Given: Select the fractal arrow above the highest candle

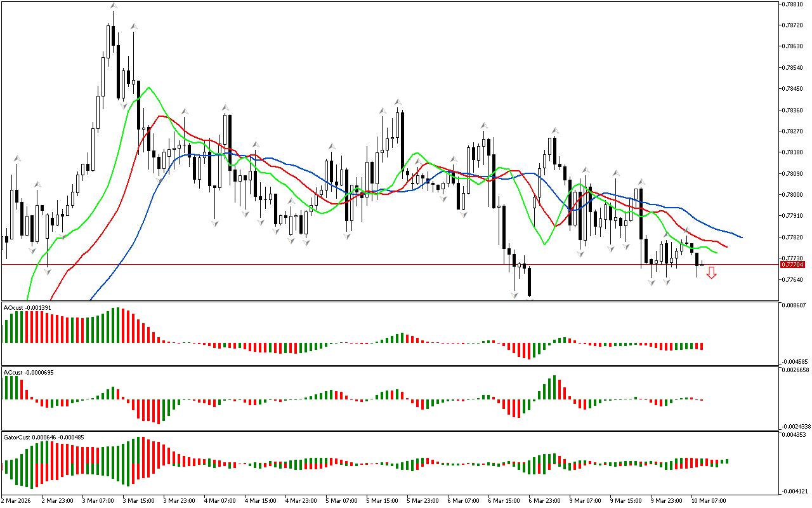Looking at the screenshot, I should point(113,6).
